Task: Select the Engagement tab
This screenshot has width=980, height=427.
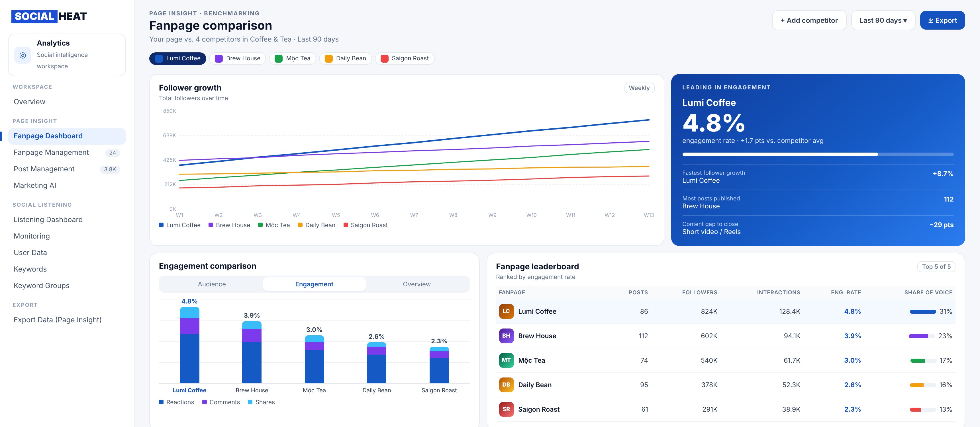Action: 314,284
